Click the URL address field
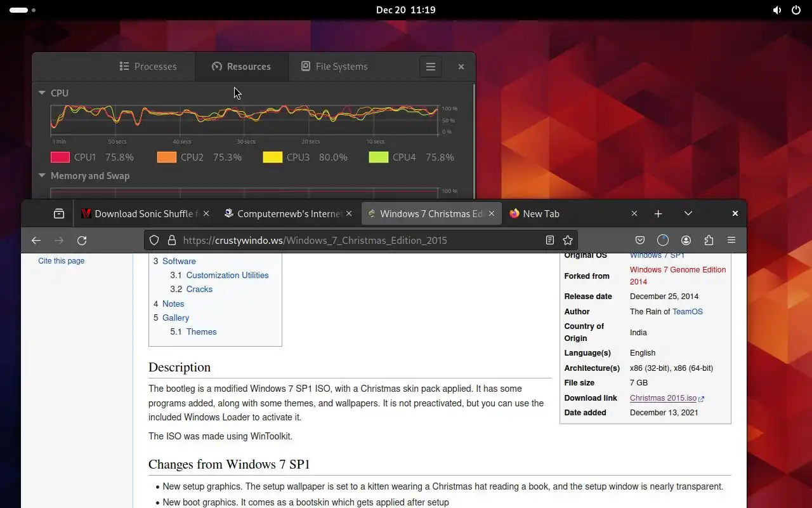This screenshot has height=508, width=812. pos(360,240)
